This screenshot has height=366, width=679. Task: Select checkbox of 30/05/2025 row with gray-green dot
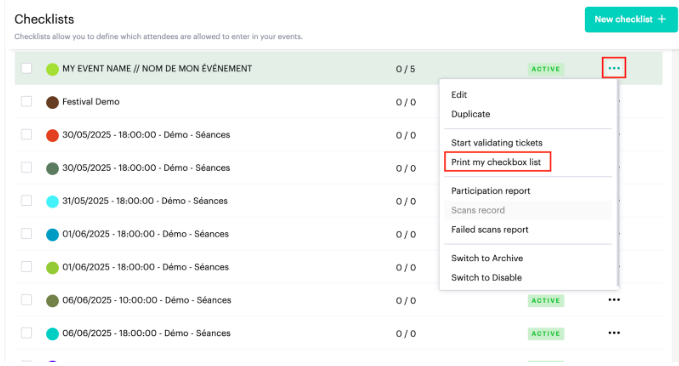(x=26, y=167)
